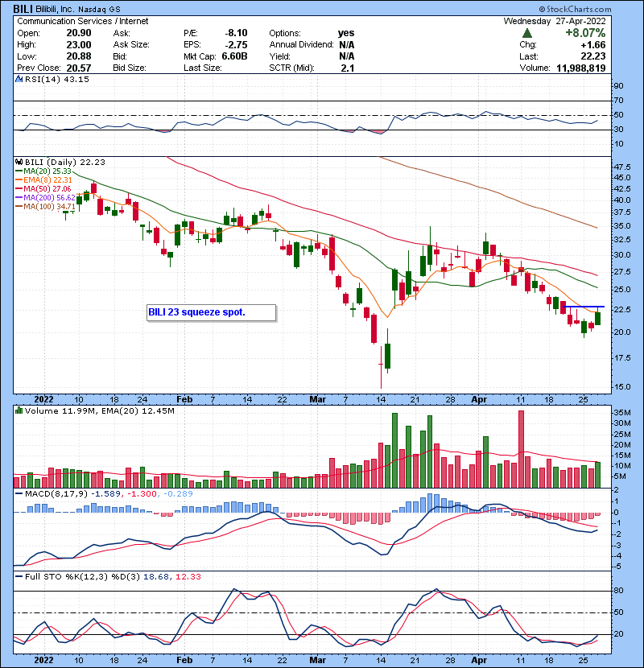
Task: Click the MACD histogram value -0.289
Action: pos(177,494)
